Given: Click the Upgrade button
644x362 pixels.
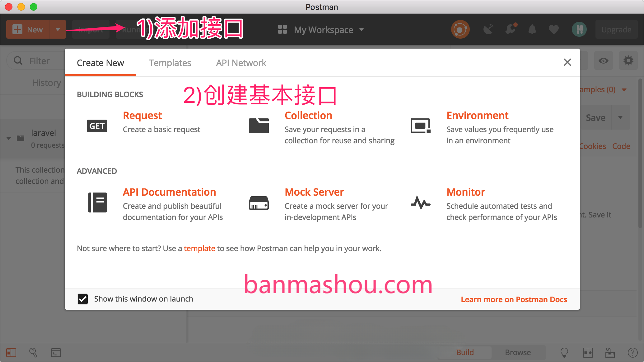Looking at the screenshot, I should [616, 30].
